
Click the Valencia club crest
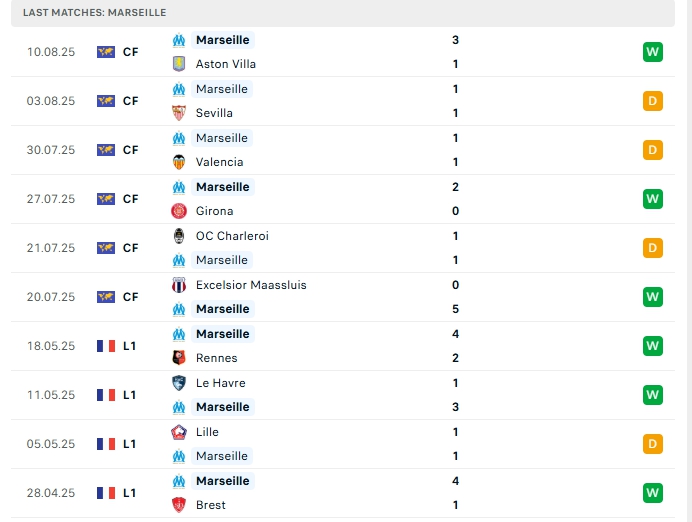179,162
